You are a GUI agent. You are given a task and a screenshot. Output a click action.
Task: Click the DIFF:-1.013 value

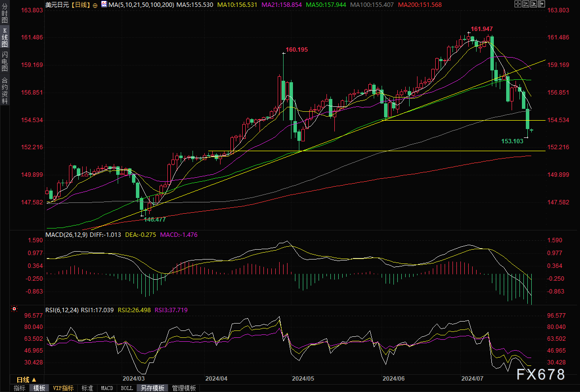pyautogui.click(x=105, y=235)
